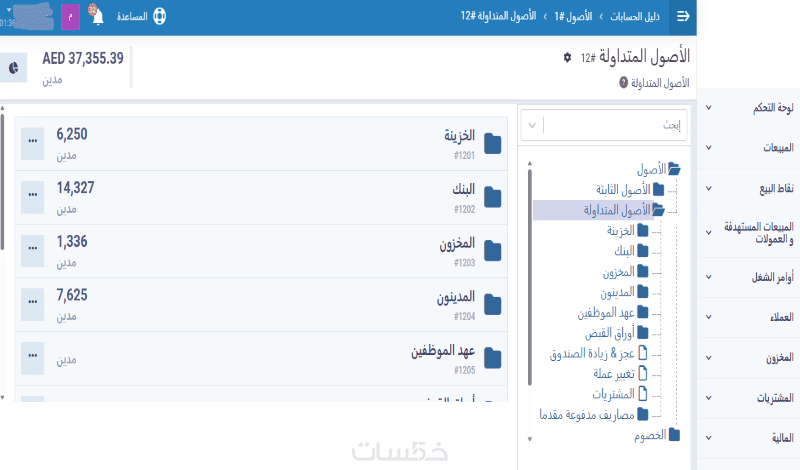Click the الأصول root folder icon in tree
This screenshot has width=800, height=470.
click(674, 168)
